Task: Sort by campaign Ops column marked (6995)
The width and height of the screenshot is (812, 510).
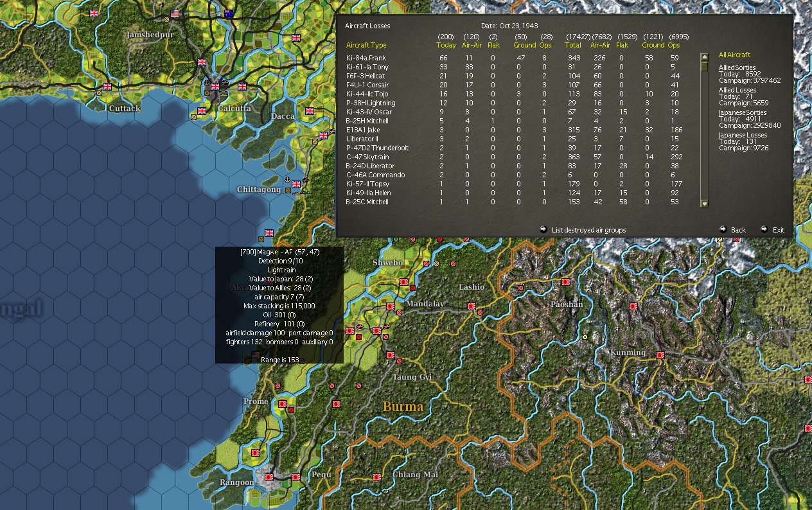Action: tap(674, 46)
